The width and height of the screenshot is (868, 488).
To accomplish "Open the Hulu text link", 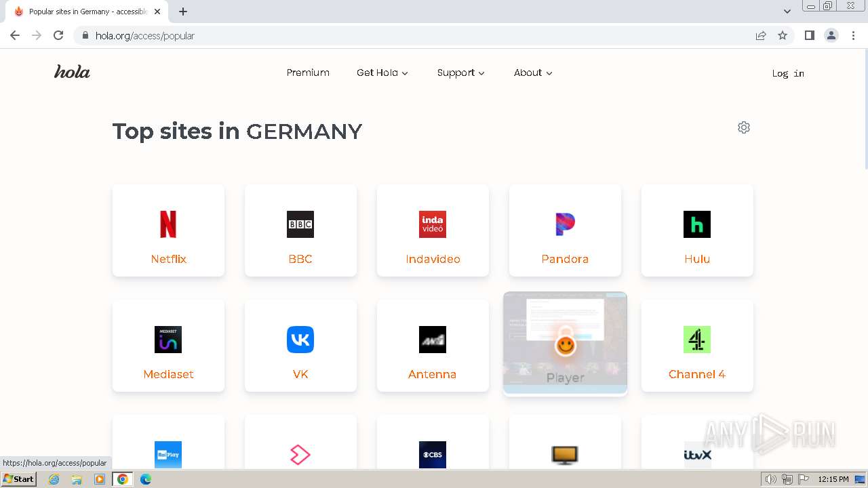I will click(x=697, y=259).
